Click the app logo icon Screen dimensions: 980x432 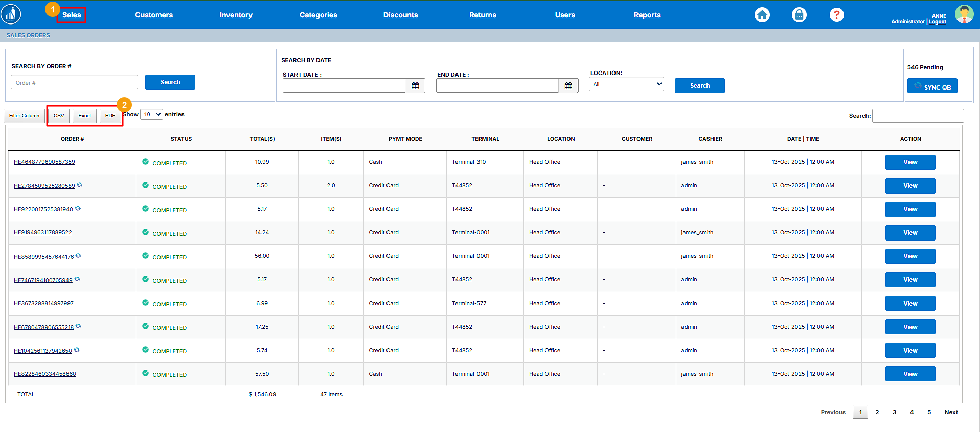point(11,14)
